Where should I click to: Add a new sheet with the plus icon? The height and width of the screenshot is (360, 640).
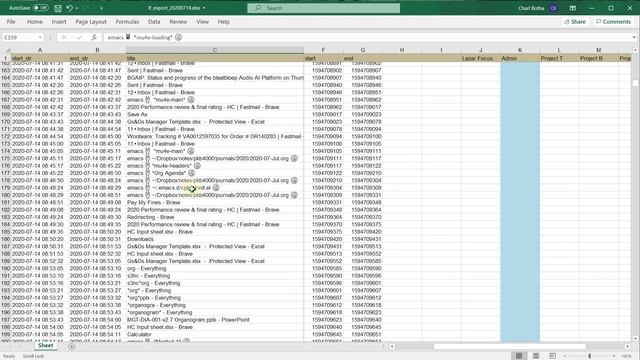(x=71, y=347)
